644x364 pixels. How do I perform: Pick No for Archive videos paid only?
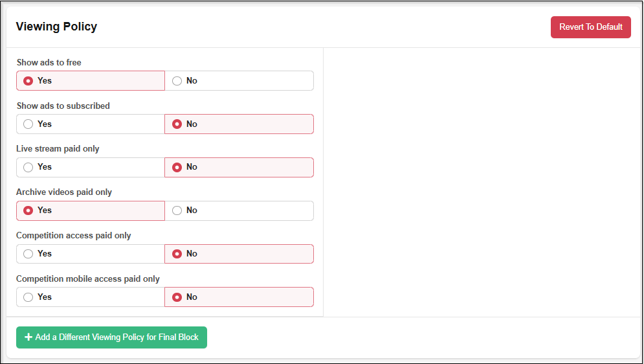coord(177,210)
